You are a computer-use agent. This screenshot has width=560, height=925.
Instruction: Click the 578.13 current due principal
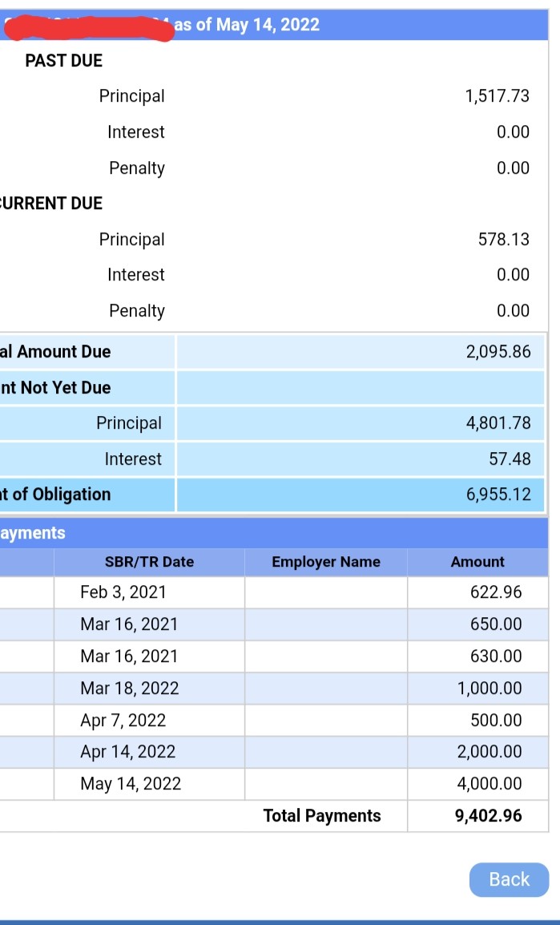point(504,240)
